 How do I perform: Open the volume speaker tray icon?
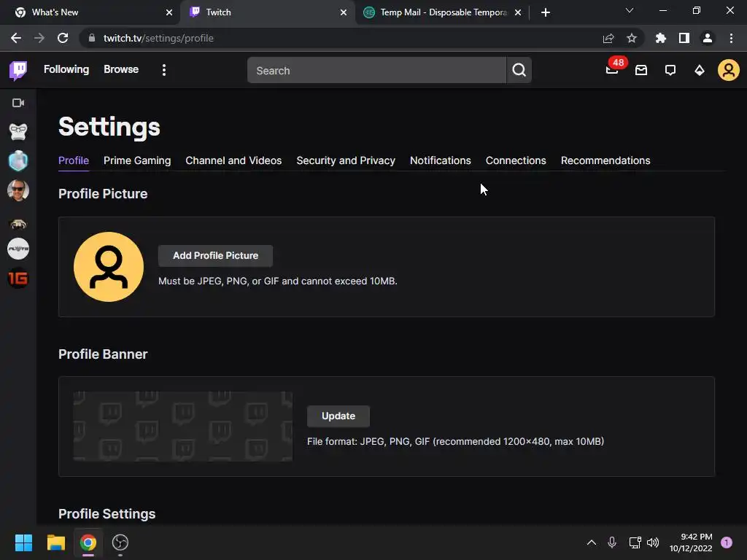[x=653, y=542]
